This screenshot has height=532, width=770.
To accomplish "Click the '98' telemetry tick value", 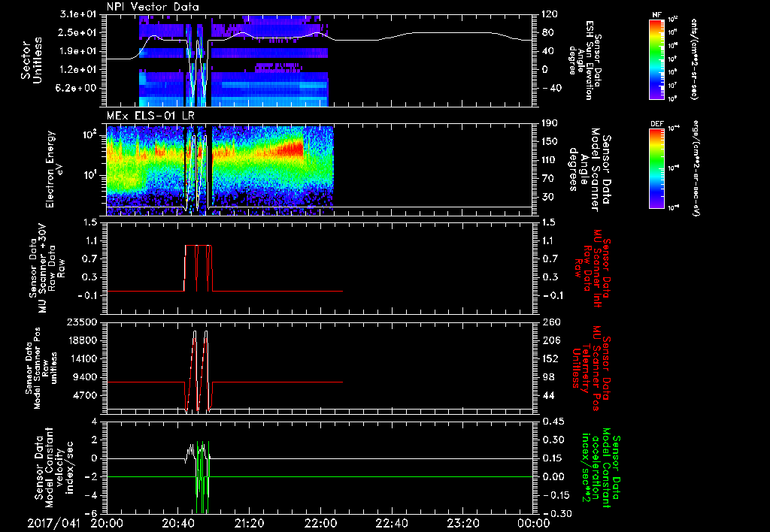I will [547, 377].
